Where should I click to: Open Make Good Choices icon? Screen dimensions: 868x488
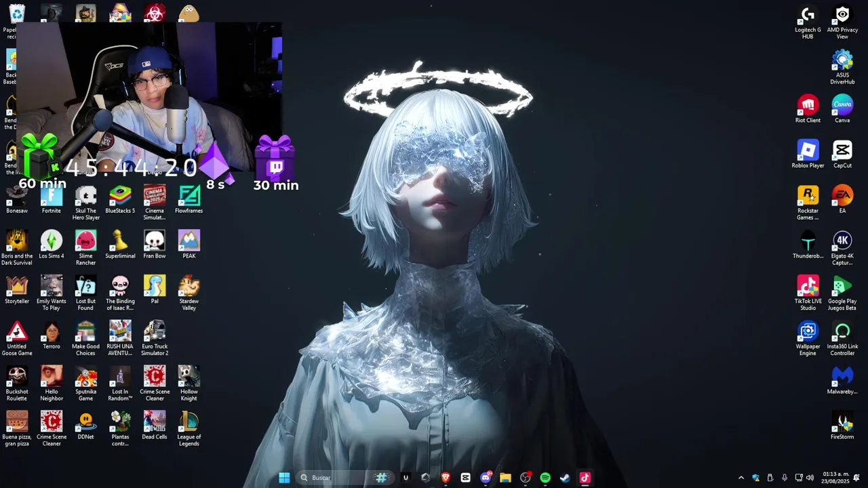pyautogui.click(x=85, y=339)
